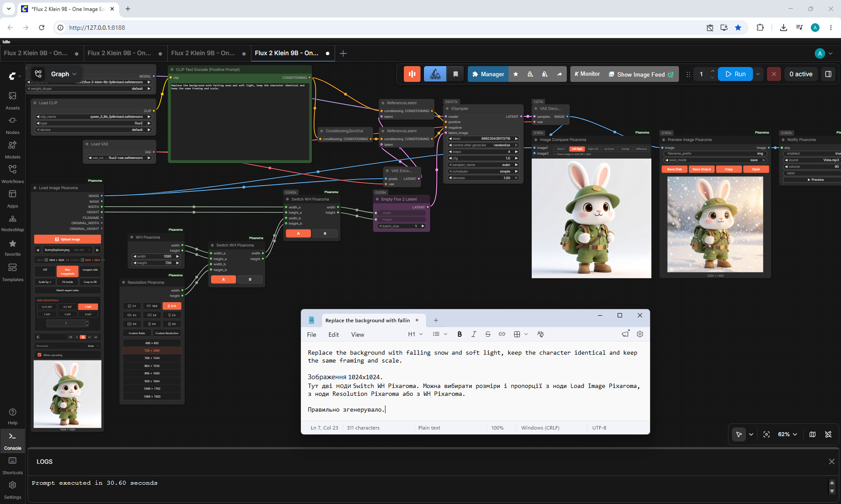
Task: Apply italic formatting in Notepad
Action: click(474, 334)
